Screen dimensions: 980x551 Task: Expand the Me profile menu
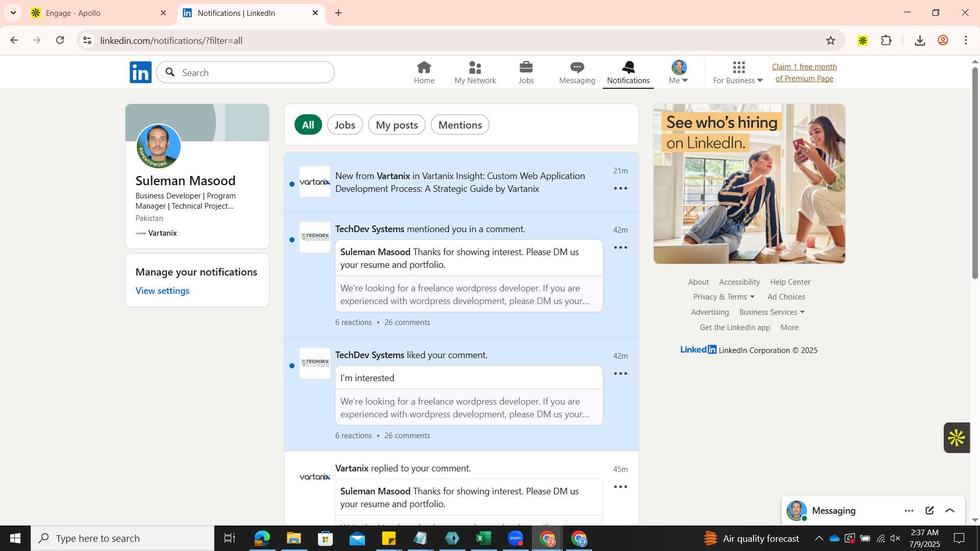coord(679,72)
